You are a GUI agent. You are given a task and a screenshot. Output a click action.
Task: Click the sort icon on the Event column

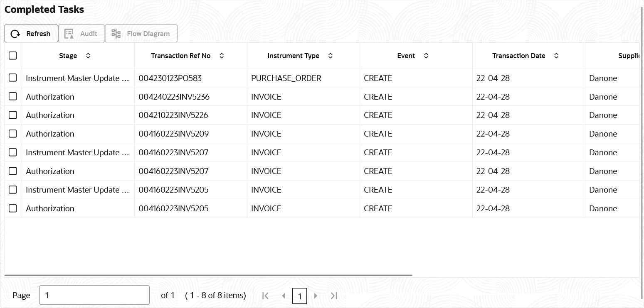coord(426,55)
